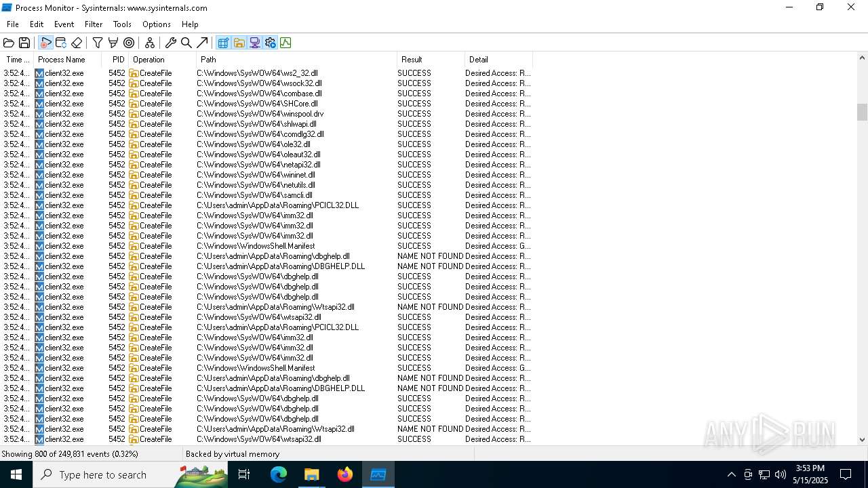This screenshot has height=488, width=868.
Task: Open the Windows Start menu
Action: (16, 474)
